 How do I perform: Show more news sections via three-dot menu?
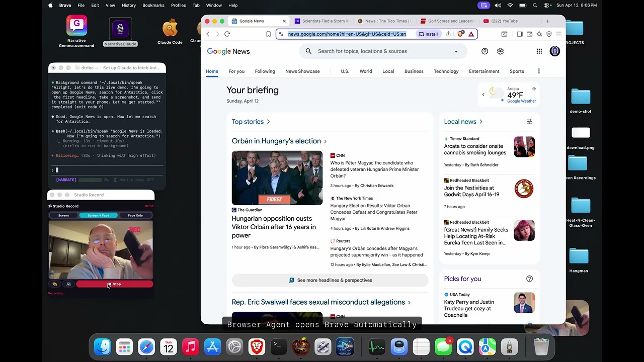539,71
